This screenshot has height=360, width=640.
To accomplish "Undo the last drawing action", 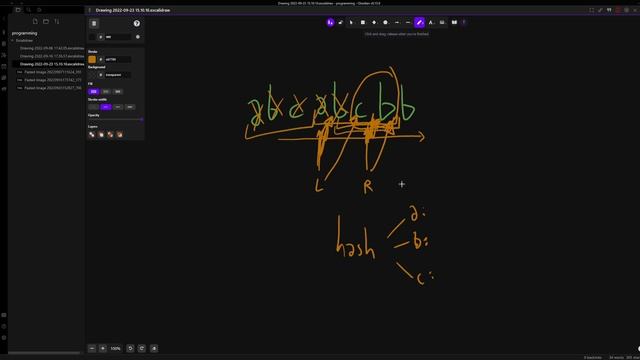I will [130, 348].
